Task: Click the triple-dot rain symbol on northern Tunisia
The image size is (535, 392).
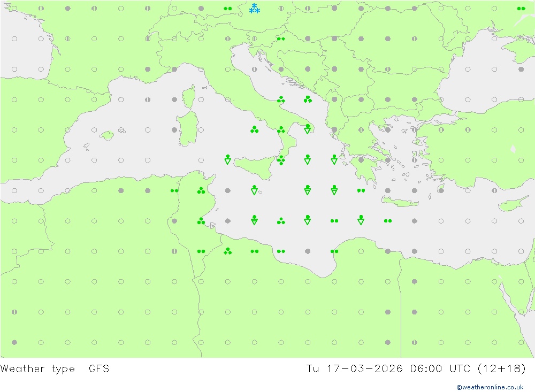Action: click(x=201, y=190)
